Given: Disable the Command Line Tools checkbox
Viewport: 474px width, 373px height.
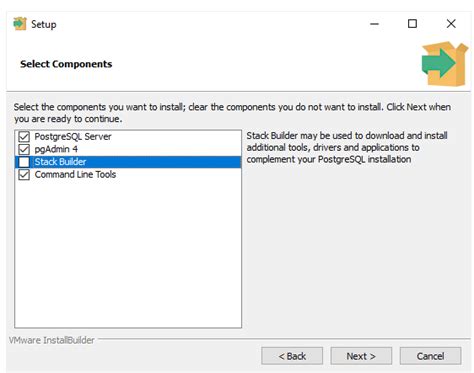Looking at the screenshot, I should pos(24,175).
